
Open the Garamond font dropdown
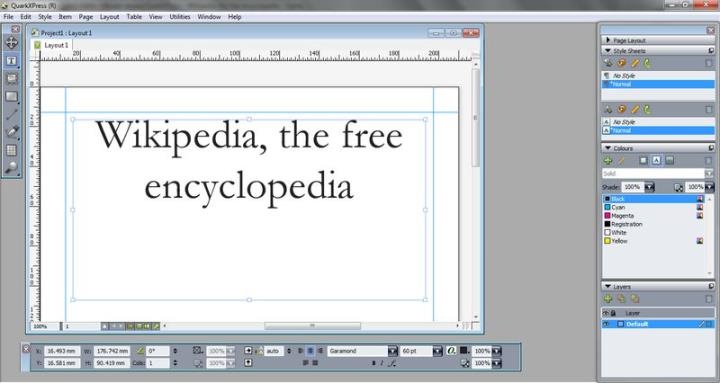pos(393,351)
